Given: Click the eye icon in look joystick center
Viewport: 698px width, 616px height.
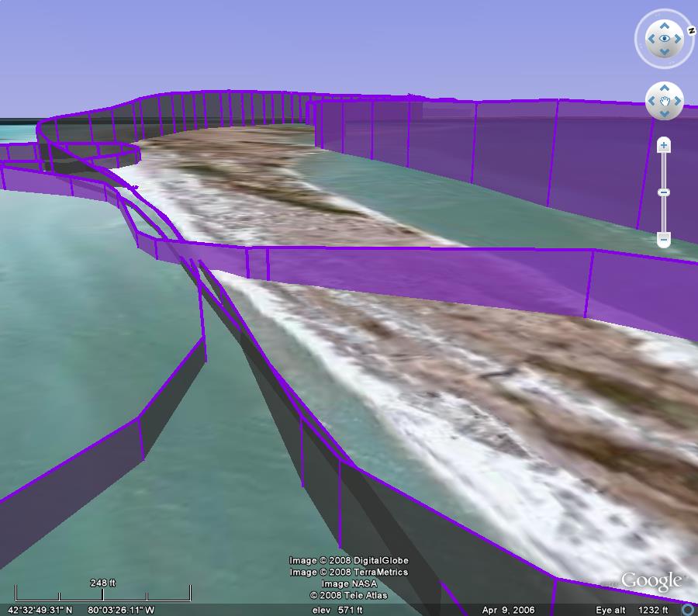Looking at the screenshot, I should click(x=665, y=38).
